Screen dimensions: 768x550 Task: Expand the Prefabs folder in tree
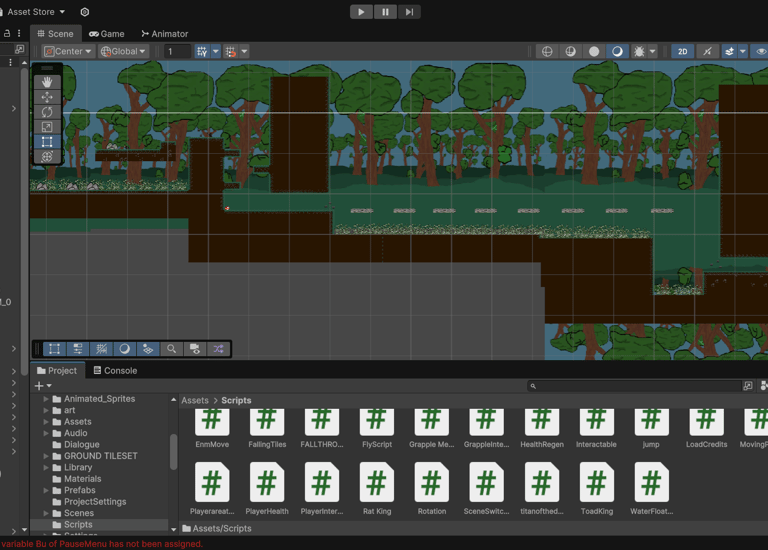tap(46, 490)
